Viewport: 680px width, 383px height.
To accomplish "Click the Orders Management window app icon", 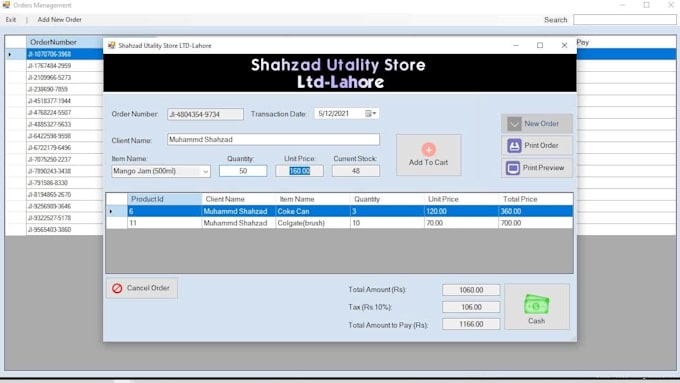I will tap(6, 5).
